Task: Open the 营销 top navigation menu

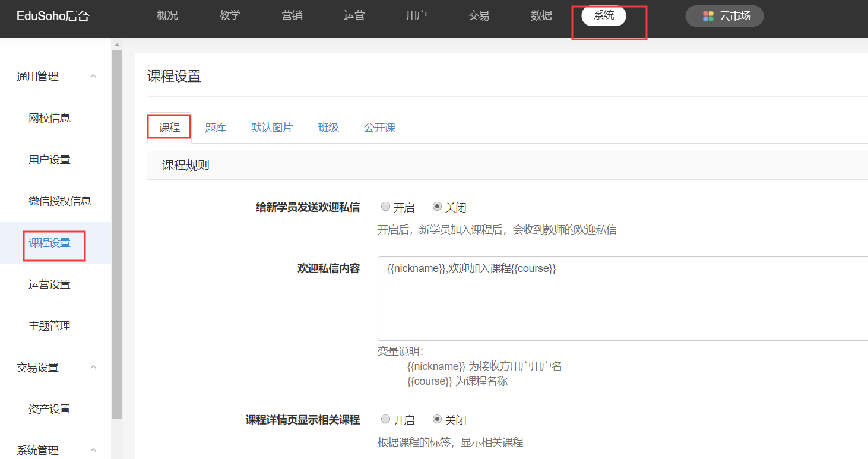Action: point(292,16)
